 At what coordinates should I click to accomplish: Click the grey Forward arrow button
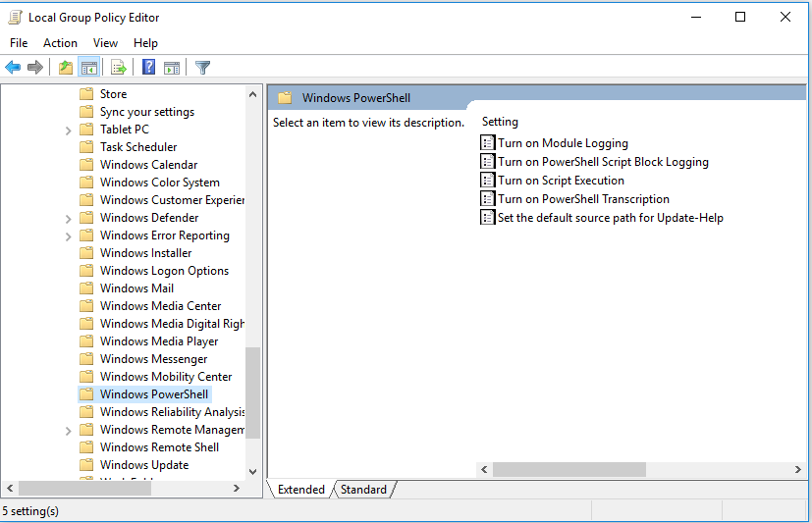click(34, 68)
